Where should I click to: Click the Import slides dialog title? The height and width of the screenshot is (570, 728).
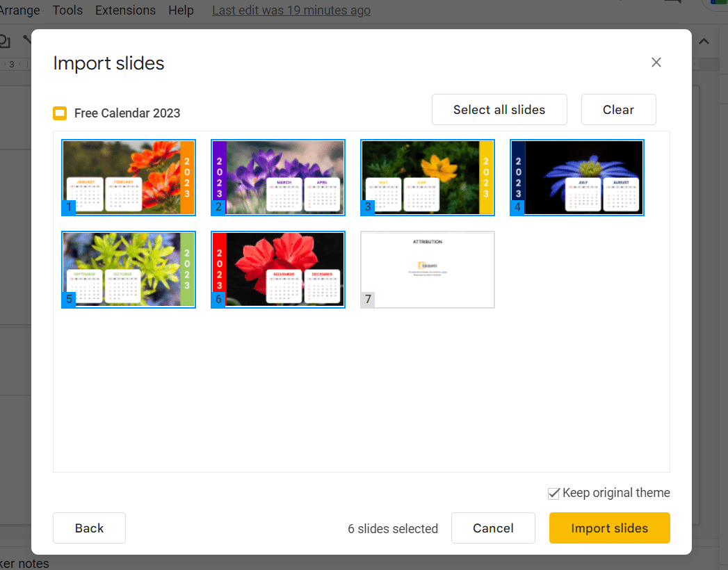point(108,63)
